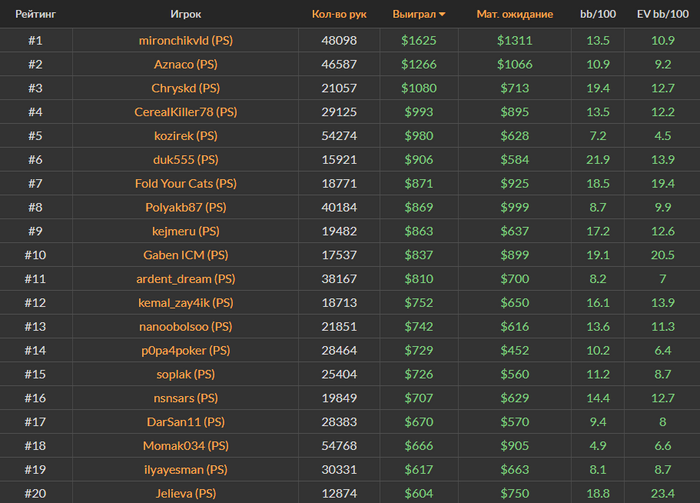Click the Кол-во рук column header
The height and width of the screenshot is (503, 700).
pos(339,14)
